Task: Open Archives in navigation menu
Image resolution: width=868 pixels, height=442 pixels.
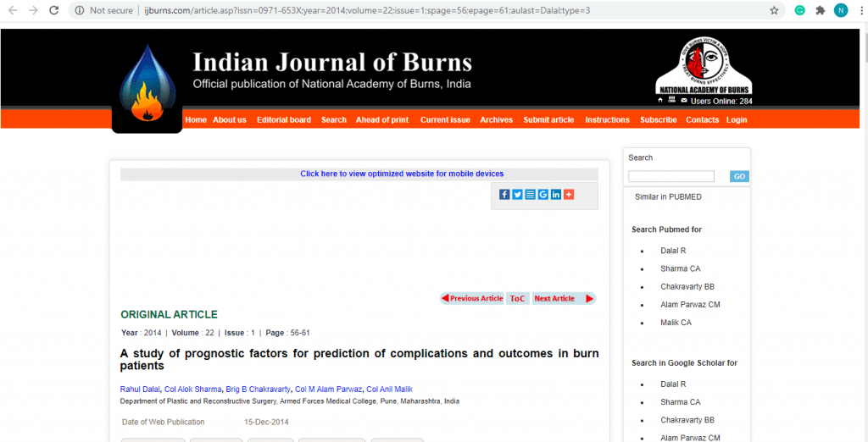Action: point(496,120)
